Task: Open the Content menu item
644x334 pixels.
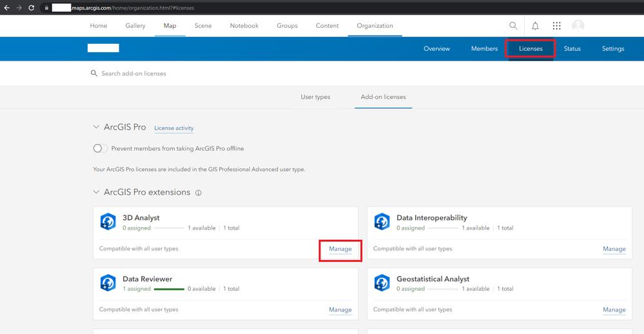Action: click(x=327, y=26)
